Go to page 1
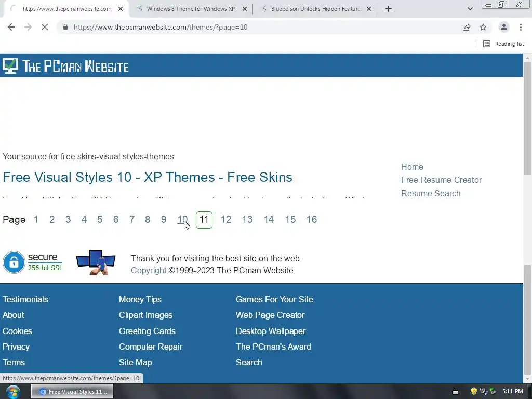 (x=36, y=220)
